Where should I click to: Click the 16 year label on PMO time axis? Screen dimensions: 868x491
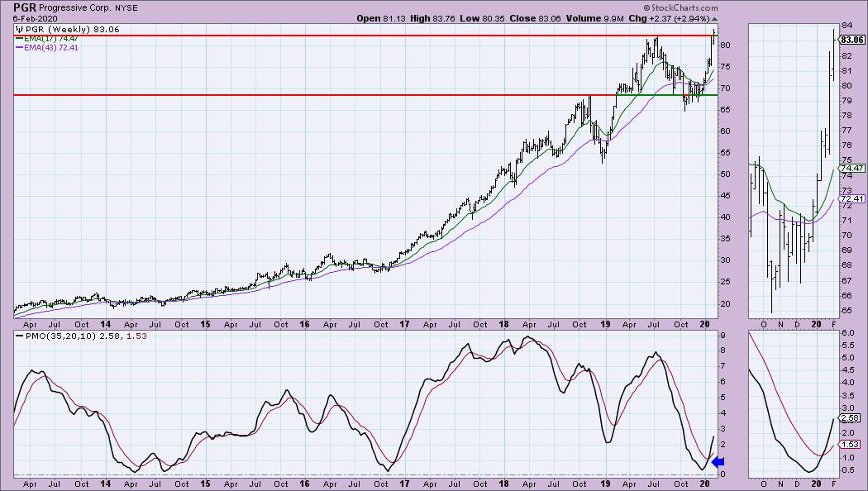coord(304,484)
